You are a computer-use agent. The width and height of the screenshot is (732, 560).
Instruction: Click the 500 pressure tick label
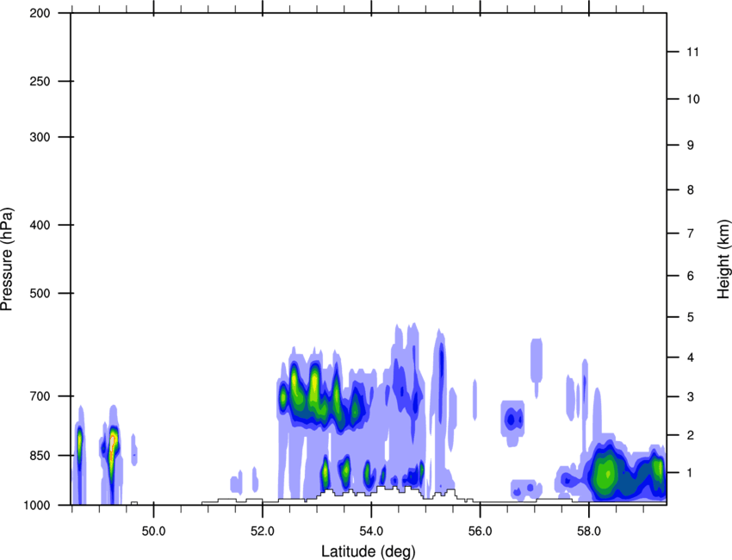[x=40, y=293]
